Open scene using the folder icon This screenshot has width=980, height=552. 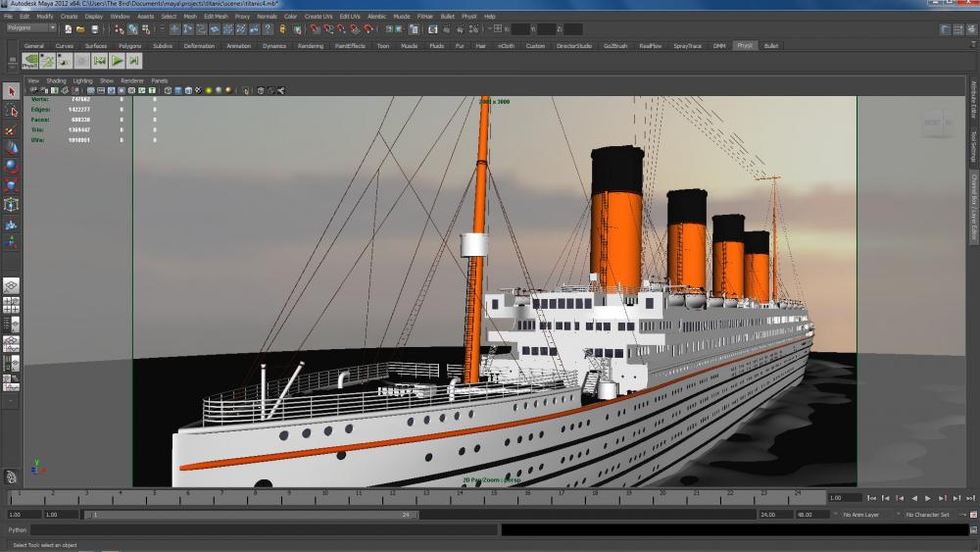tap(81, 28)
